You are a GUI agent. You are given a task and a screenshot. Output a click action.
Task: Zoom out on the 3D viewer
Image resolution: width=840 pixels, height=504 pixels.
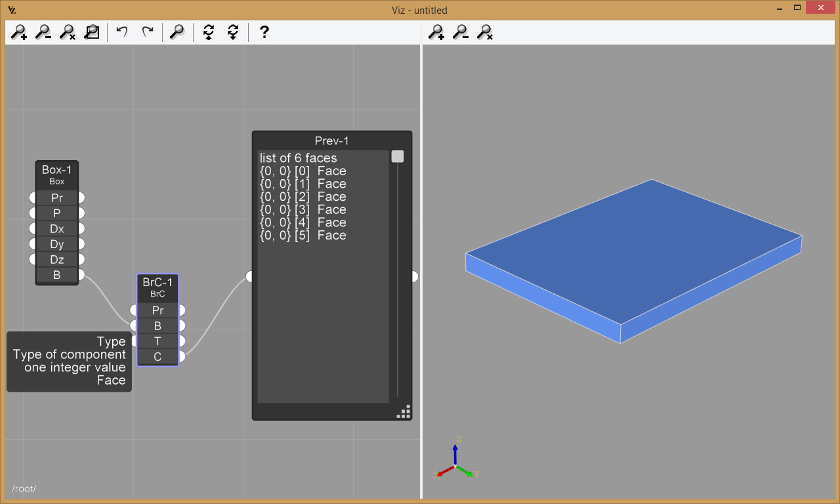tap(461, 32)
